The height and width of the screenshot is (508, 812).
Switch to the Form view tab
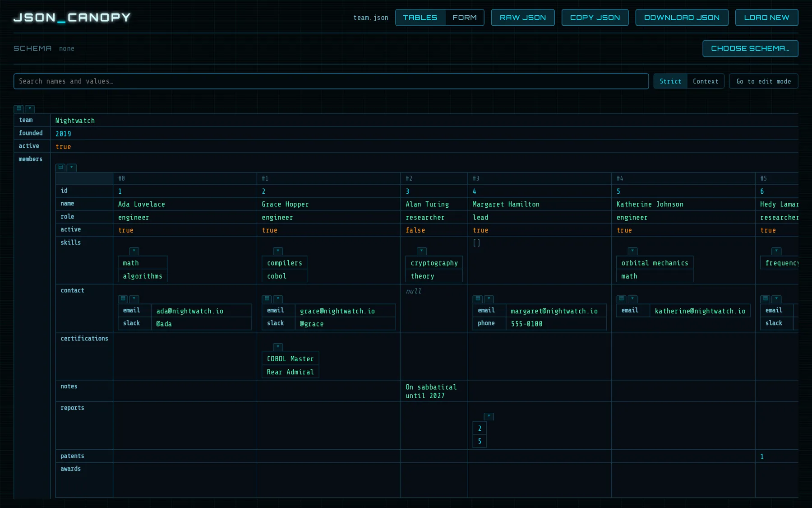coord(465,18)
